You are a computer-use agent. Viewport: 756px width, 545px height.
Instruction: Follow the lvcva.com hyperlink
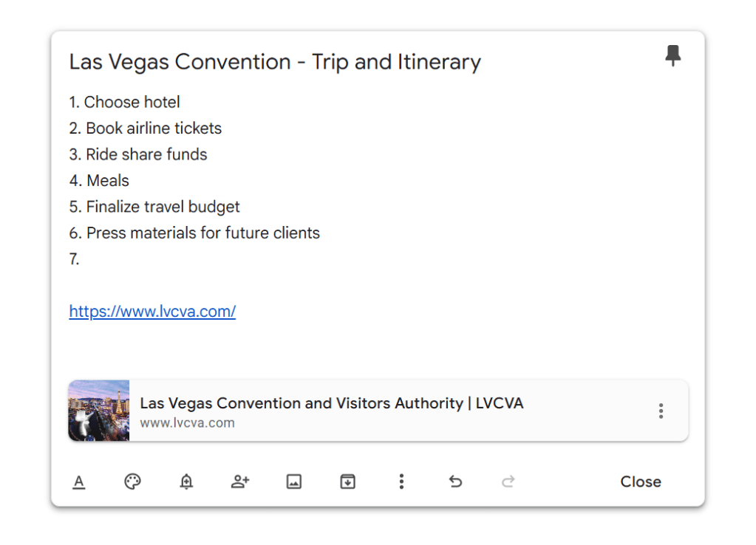click(152, 311)
